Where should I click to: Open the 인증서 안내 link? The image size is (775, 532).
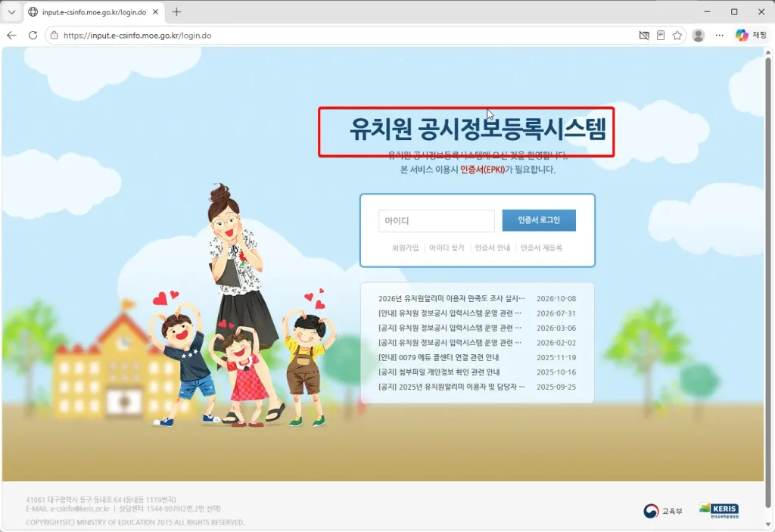point(492,247)
